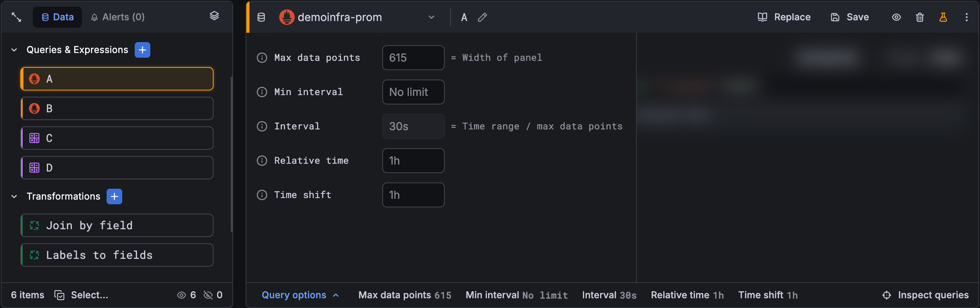Click the info icon for Min interval
Viewport: 980px width, 308px height.
pos(262,92)
